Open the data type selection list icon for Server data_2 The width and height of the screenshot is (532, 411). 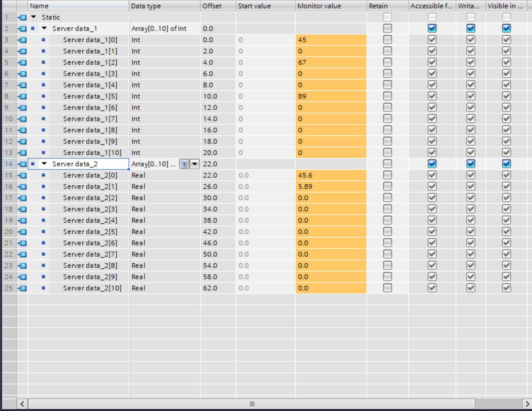point(184,164)
